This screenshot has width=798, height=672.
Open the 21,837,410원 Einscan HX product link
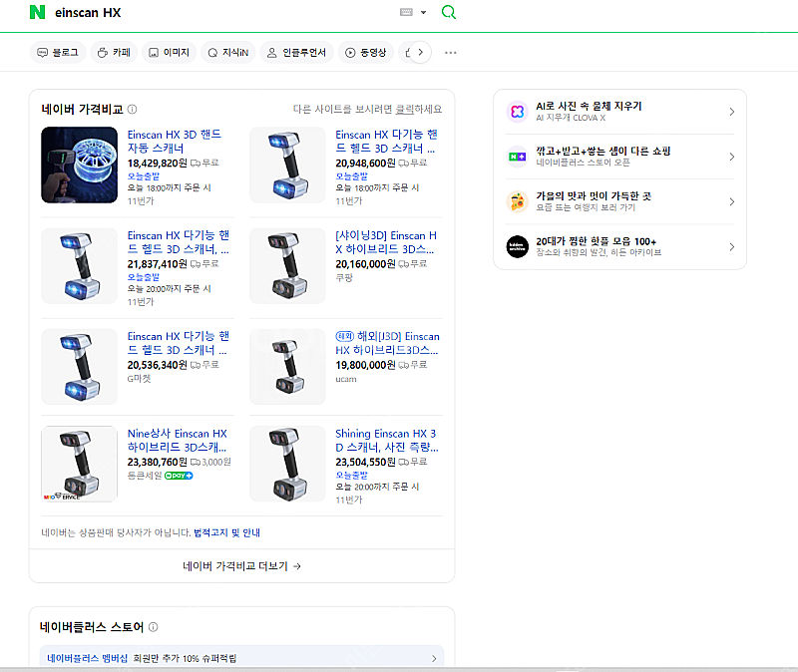pyautogui.click(x=179, y=242)
